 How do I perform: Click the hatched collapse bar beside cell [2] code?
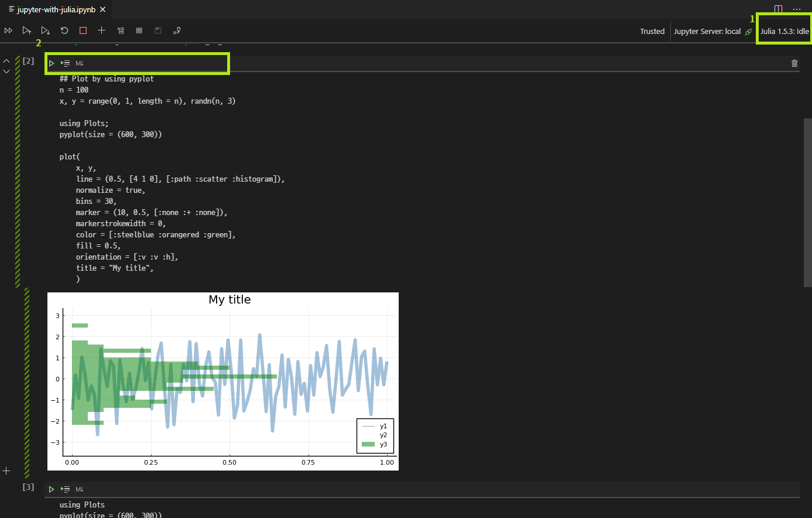click(x=18, y=172)
